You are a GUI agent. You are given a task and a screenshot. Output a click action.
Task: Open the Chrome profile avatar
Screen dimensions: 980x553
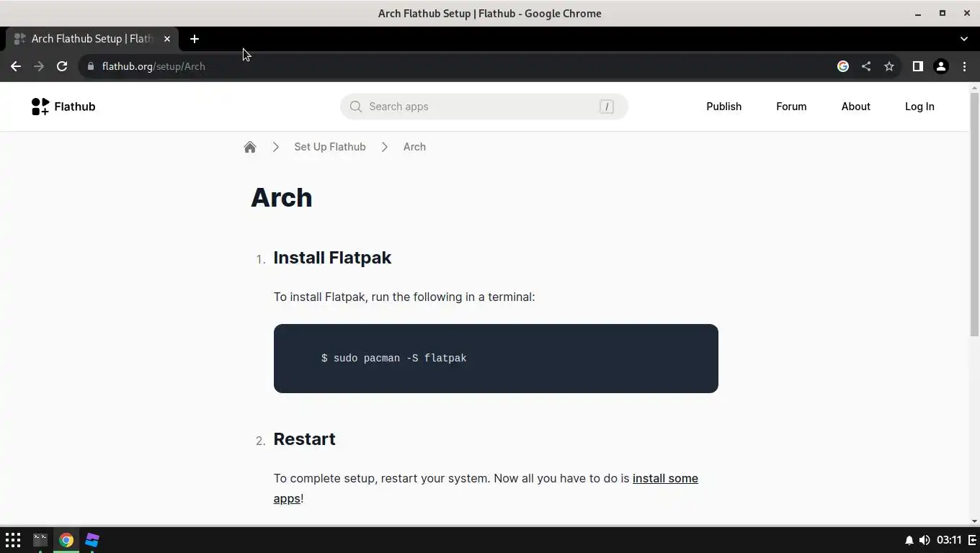(x=941, y=66)
